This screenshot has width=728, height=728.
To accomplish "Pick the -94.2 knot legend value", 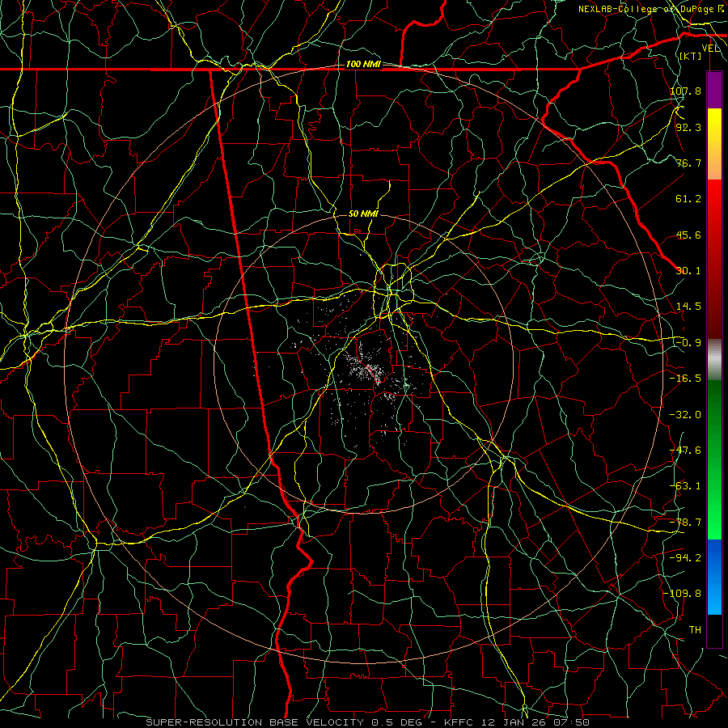I will [x=685, y=558].
